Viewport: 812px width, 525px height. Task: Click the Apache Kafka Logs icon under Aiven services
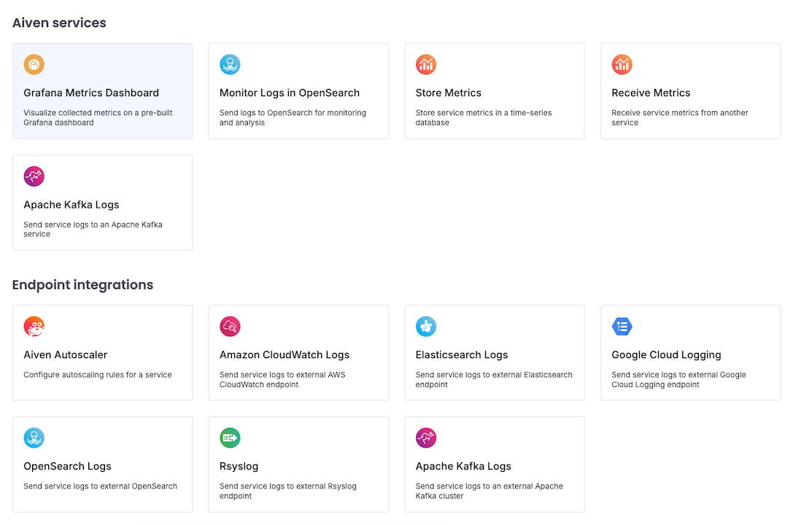34,176
